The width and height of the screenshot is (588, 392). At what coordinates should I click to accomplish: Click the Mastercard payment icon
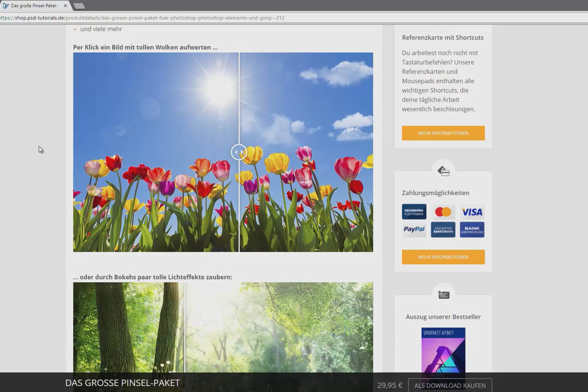point(443,212)
